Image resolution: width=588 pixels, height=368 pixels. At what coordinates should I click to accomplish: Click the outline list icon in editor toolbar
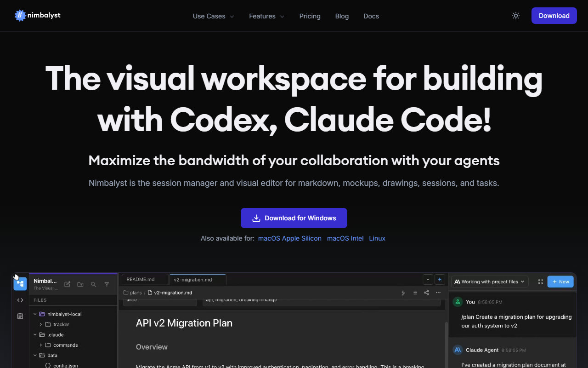[x=415, y=293]
